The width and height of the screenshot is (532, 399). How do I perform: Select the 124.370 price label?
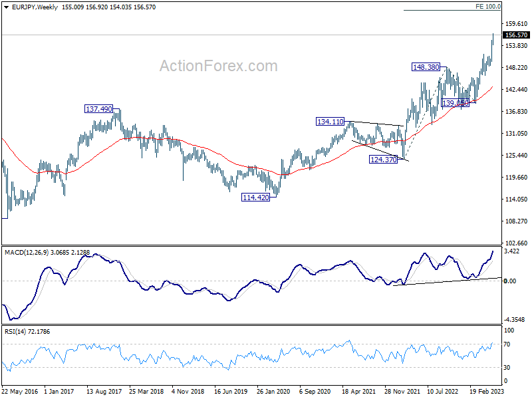384,160
